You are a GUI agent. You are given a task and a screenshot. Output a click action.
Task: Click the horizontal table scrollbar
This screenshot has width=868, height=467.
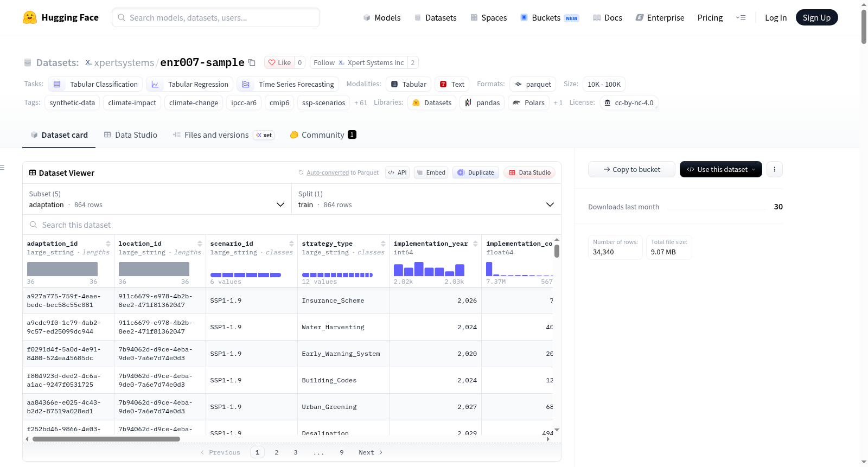[106, 439]
